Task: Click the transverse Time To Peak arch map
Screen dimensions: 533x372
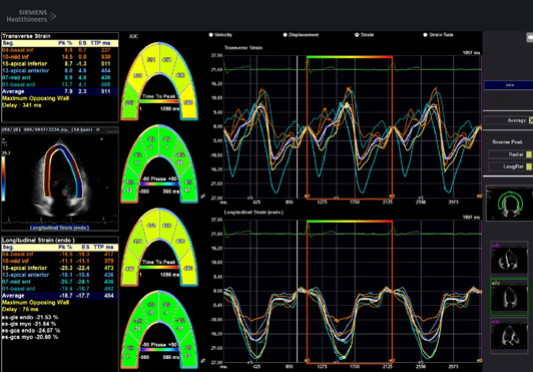Action: click(x=159, y=81)
